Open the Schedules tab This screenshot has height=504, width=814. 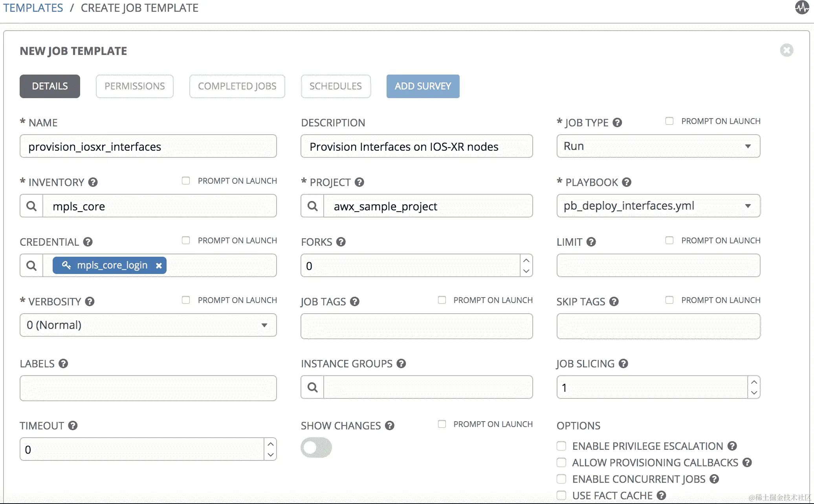(335, 86)
